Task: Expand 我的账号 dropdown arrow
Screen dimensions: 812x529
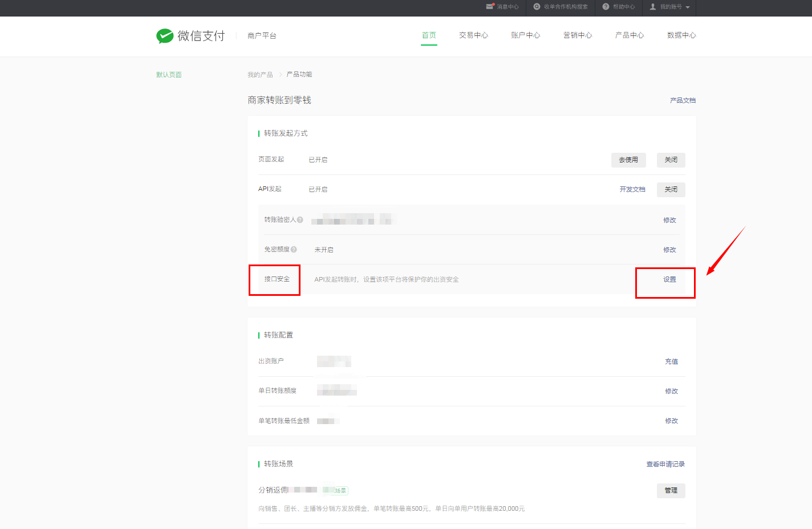Action: pos(688,7)
